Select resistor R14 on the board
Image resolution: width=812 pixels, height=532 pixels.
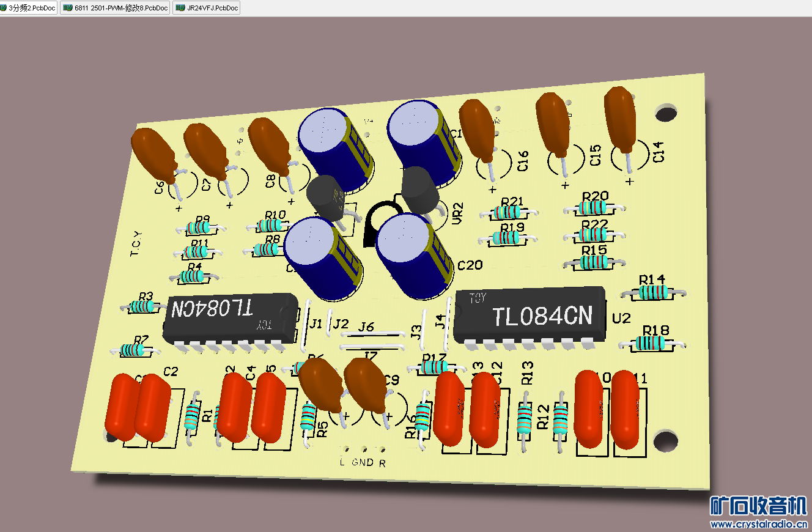pyautogui.click(x=654, y=293)
